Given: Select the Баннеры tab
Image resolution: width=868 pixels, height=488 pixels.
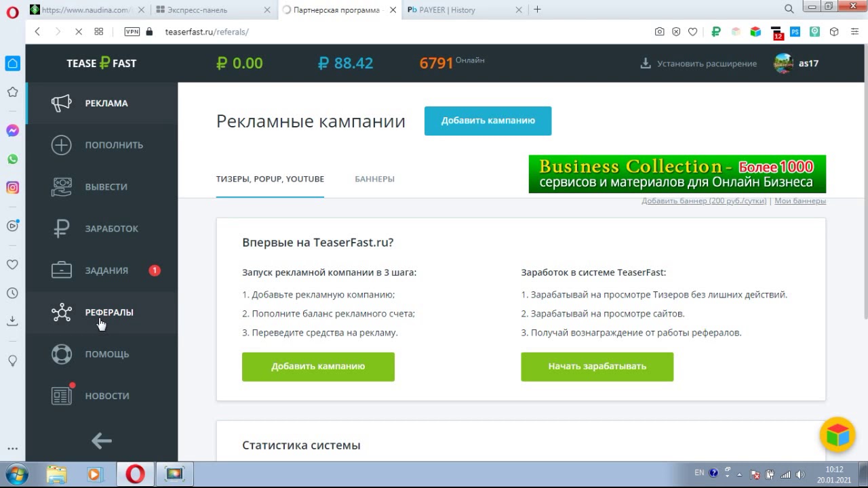Looking at the screenshot, I should coord(374,179).
